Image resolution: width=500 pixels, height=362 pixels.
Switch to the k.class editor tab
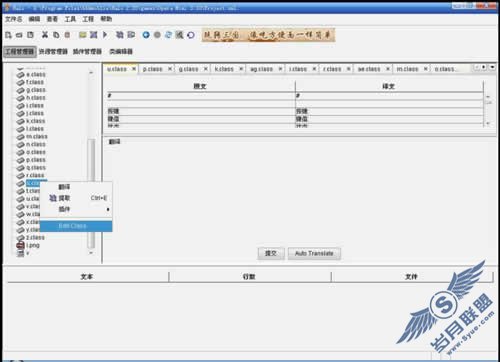click(x=224, y=69)
